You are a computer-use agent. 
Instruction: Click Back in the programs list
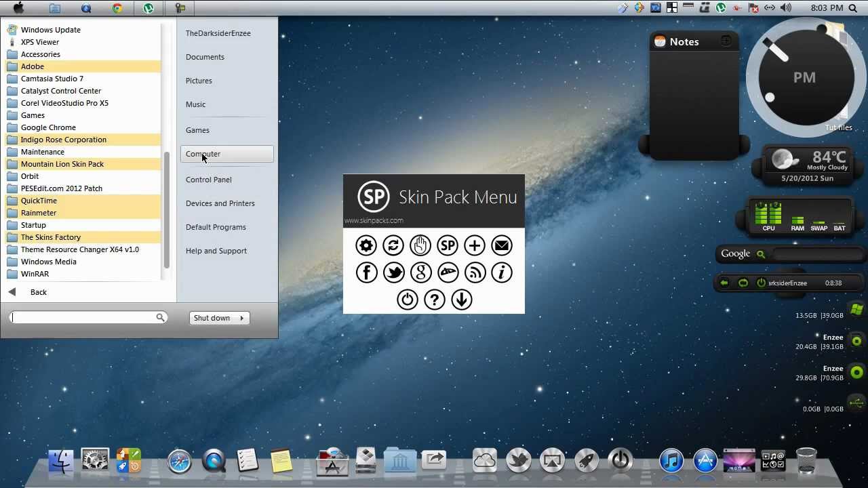click(x=39, y=292)
